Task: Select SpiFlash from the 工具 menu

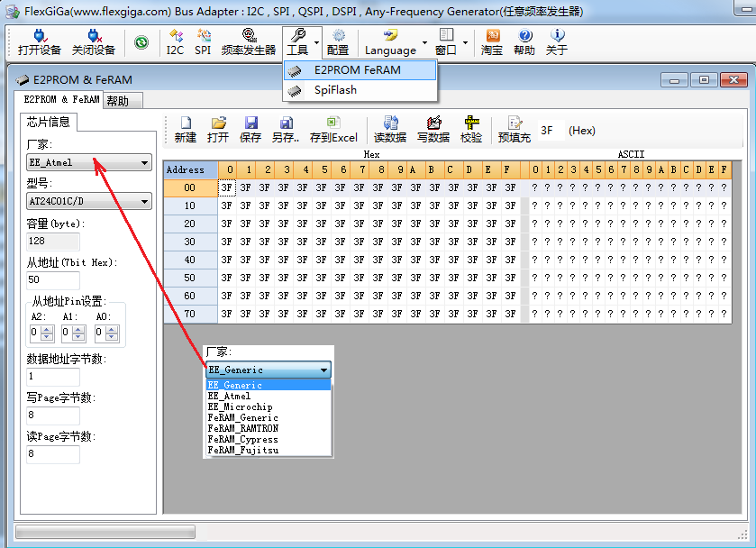Action: coord(335,90)
